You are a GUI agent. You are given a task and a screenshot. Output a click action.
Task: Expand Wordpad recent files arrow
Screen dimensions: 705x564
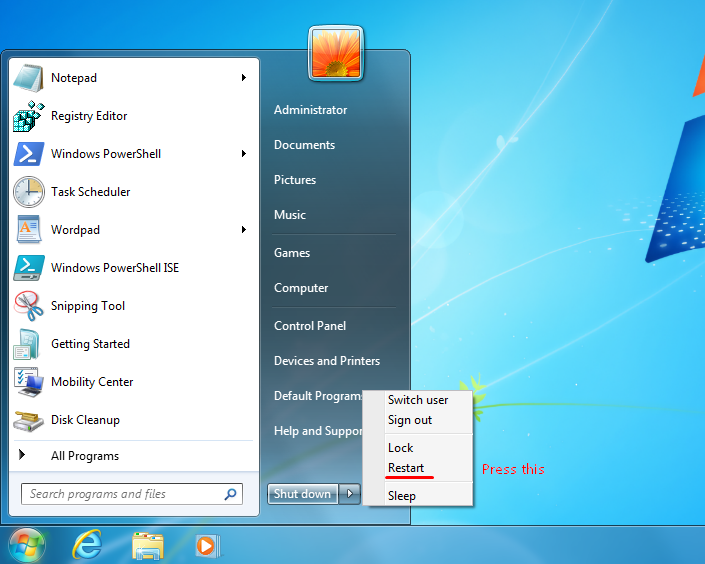coord(244,230)
